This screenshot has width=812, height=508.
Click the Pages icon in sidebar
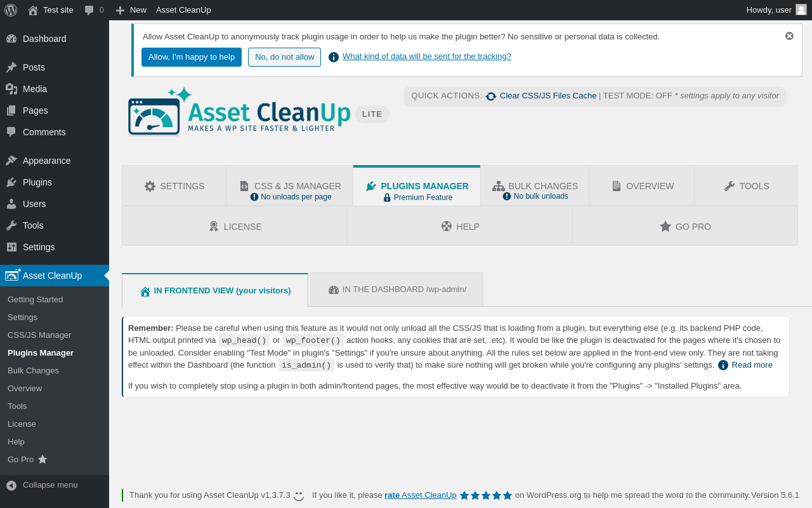pos(11,110)
